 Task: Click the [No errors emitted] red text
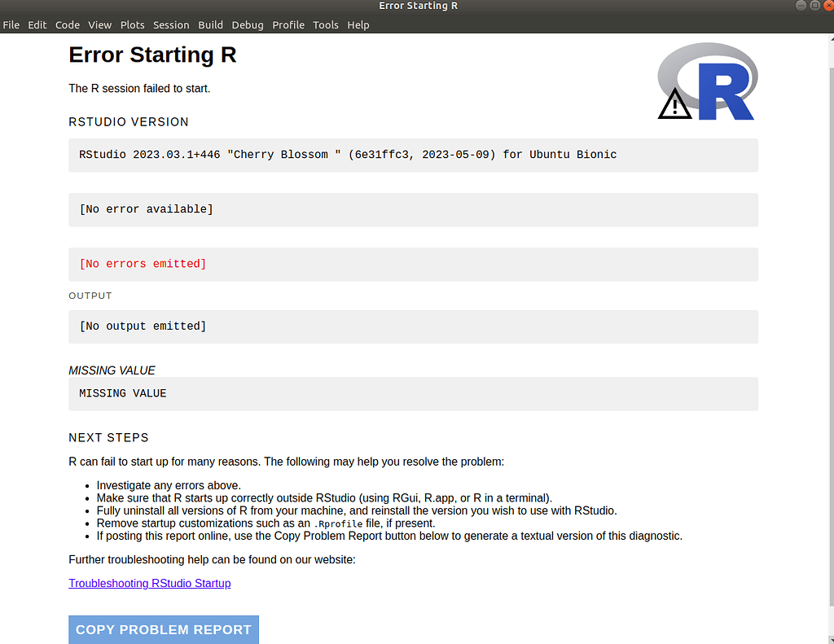point(143,264)
